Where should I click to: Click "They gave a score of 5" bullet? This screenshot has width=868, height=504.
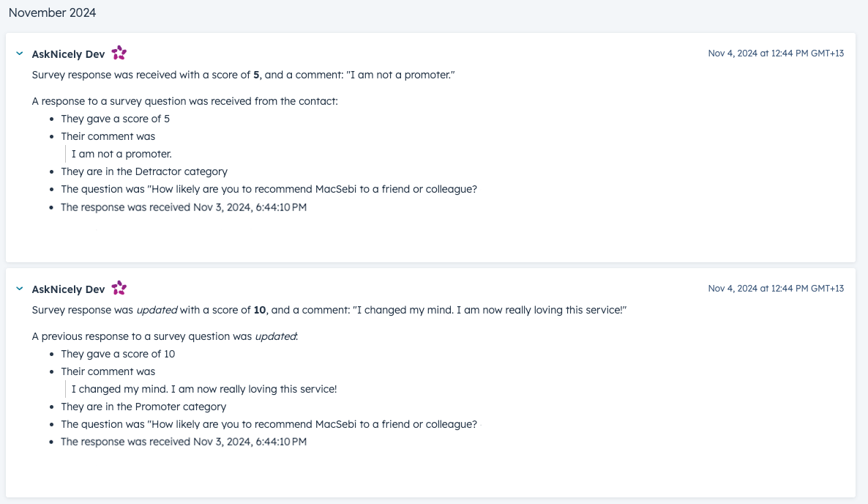[x=115, y=119]
